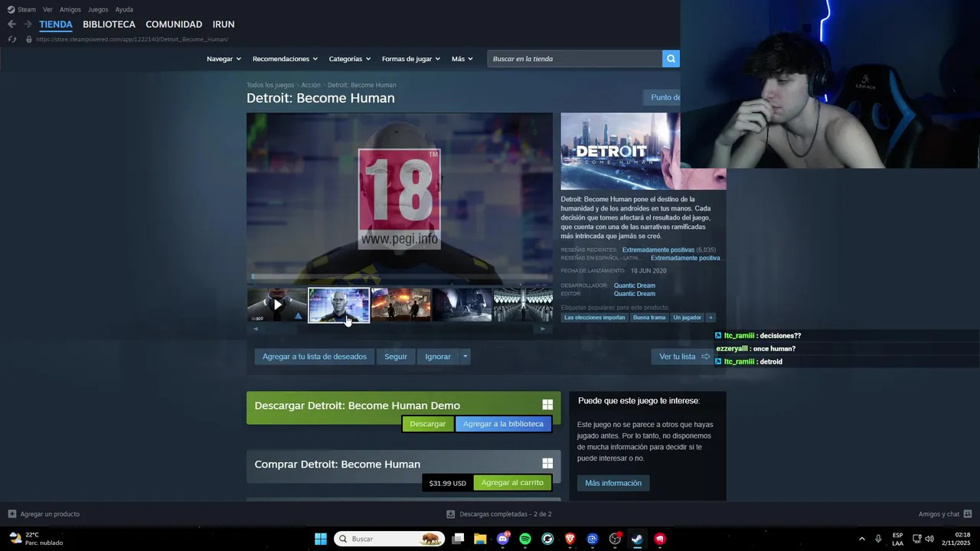Show hidden tray icons chevron

pos(862,539)
